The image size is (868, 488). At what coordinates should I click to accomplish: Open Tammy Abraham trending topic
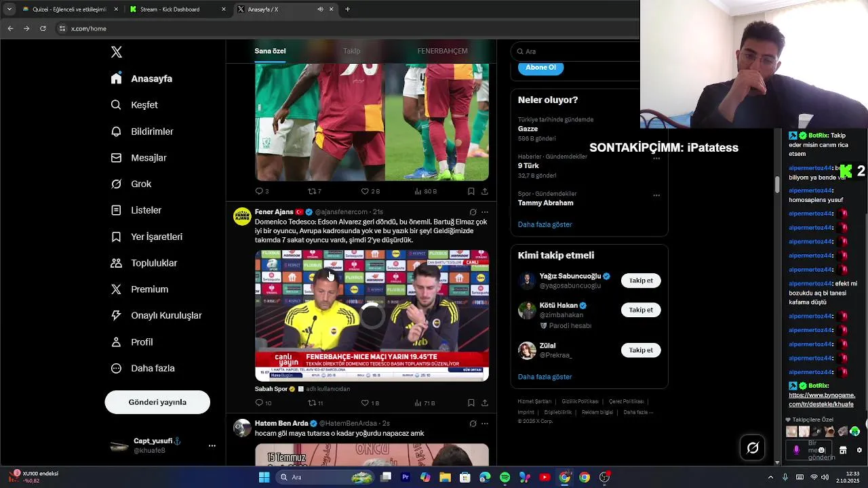click(545, 203)
